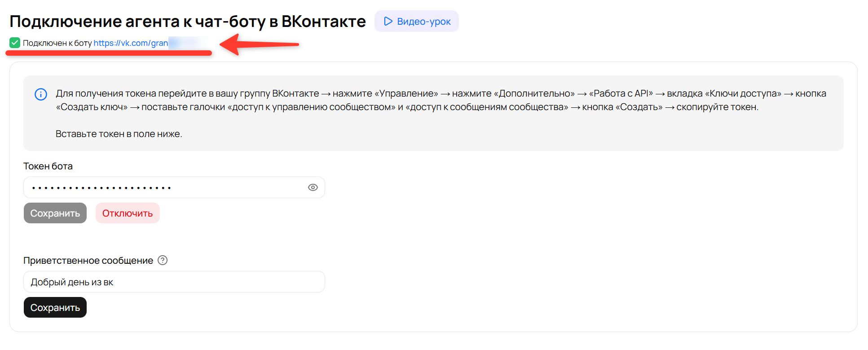
Task: Click the greeting field containing Добрый день из вк
Action: click(x=174, y=282)
